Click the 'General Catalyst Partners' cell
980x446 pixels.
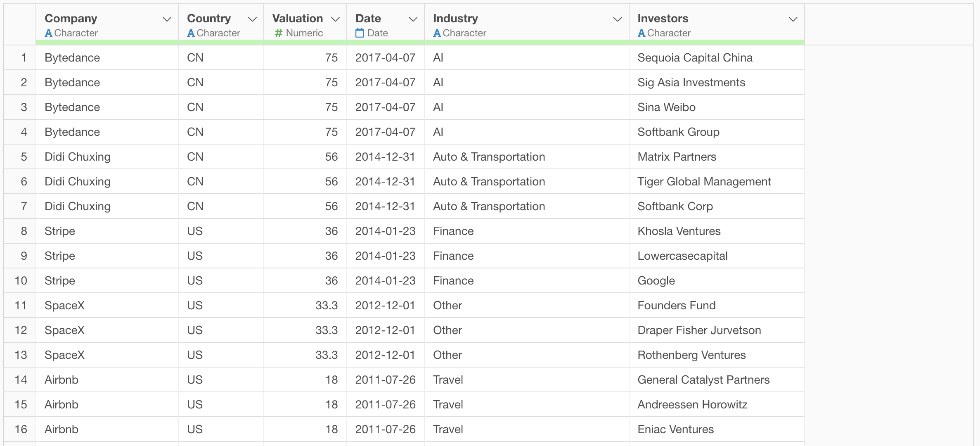pos(717,380)
